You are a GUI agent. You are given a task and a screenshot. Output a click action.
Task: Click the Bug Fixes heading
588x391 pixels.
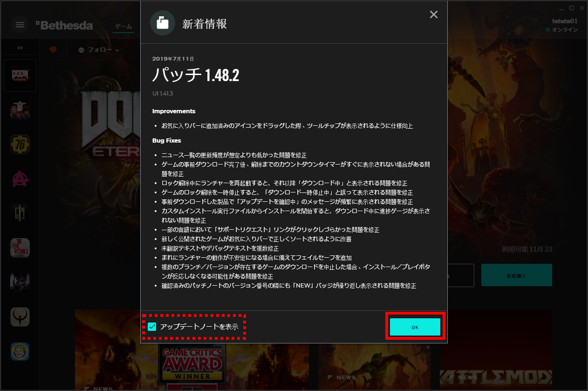coord(166,140)
